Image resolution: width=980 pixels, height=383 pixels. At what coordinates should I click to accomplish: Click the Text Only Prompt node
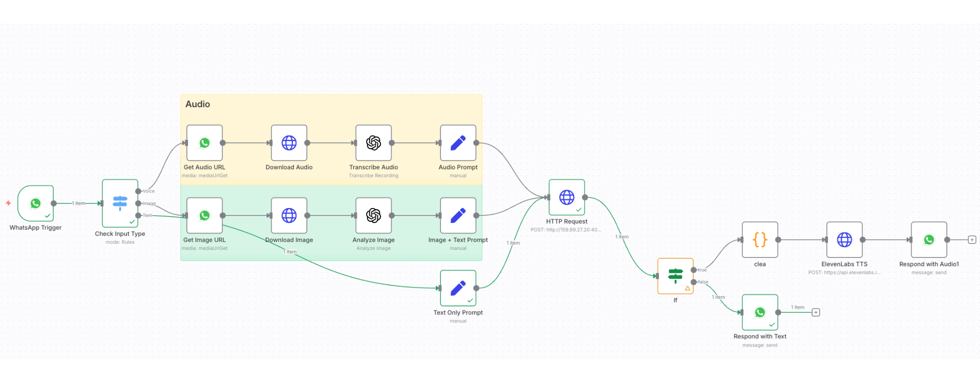coord(458,288)
